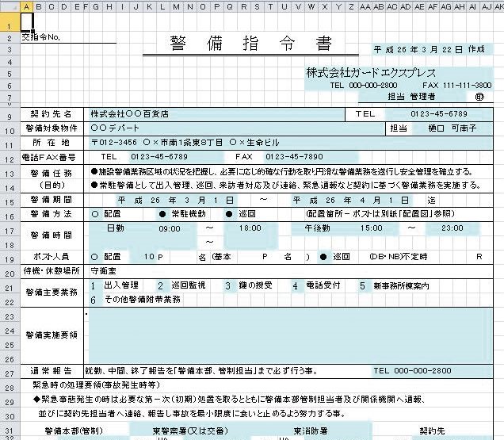Toggle the 配置 circle in 警備方法 row
The image size is (504, 440).
coord(95,214)
